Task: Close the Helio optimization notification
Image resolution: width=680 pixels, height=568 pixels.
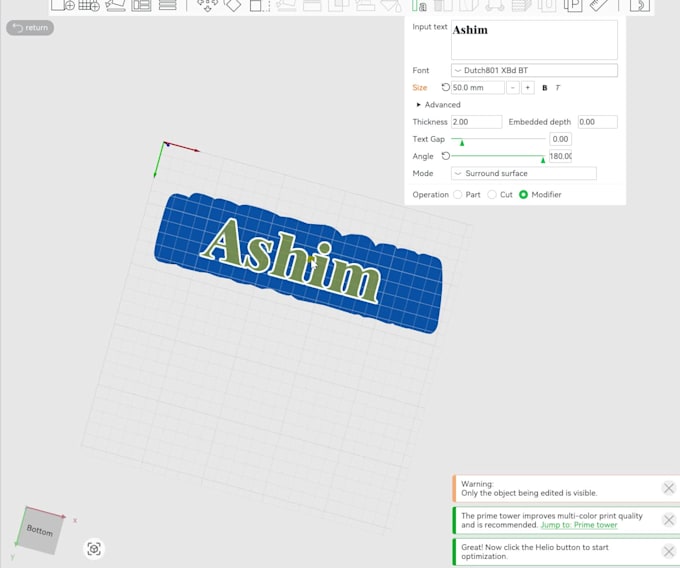Action: (668, 552)
